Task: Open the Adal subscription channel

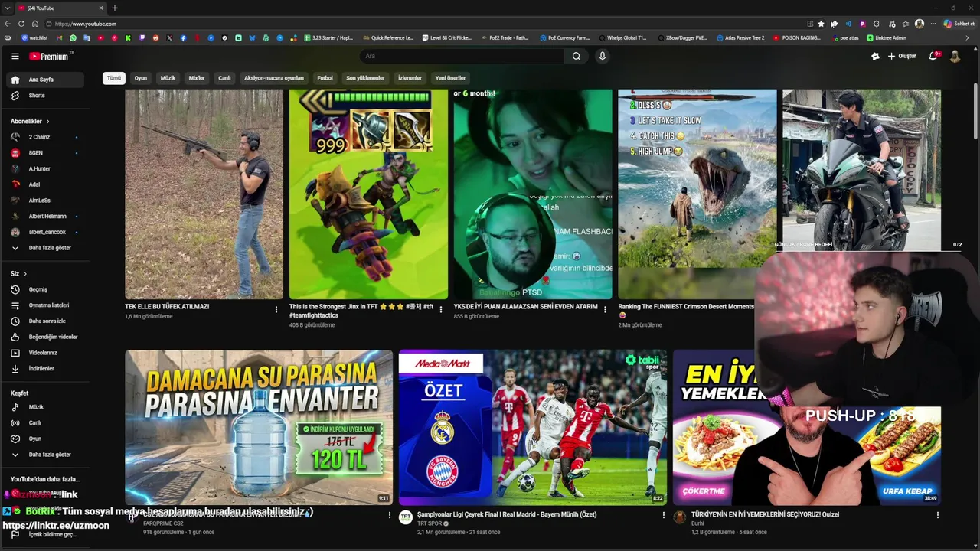Action: (46, 184)
